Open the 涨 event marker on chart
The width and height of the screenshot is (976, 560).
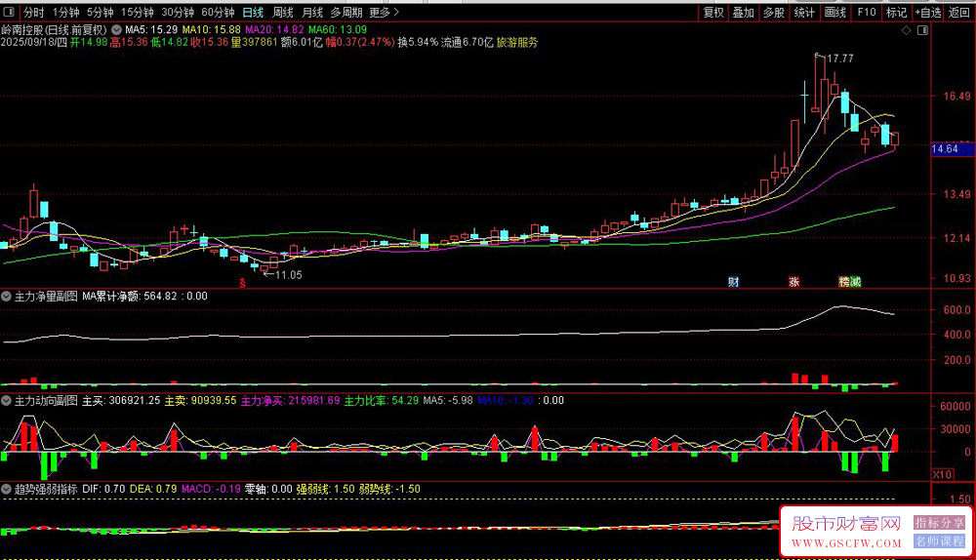tap(793, 282)
